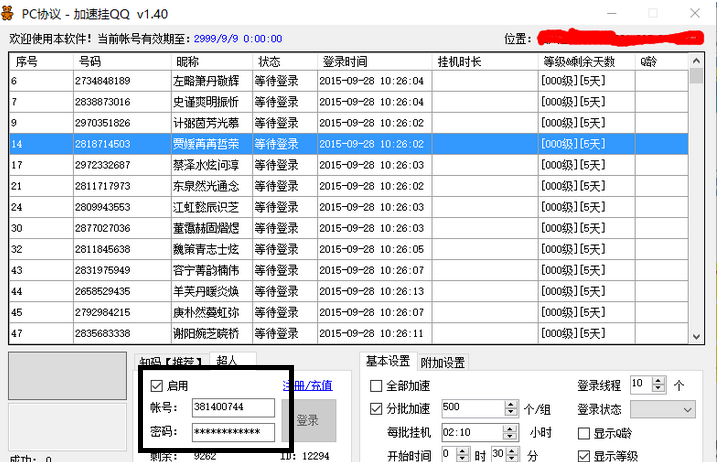719x462 pixels.
Task: Click the expiry date 2999/9/9 0:00:00
Action: 238,39
